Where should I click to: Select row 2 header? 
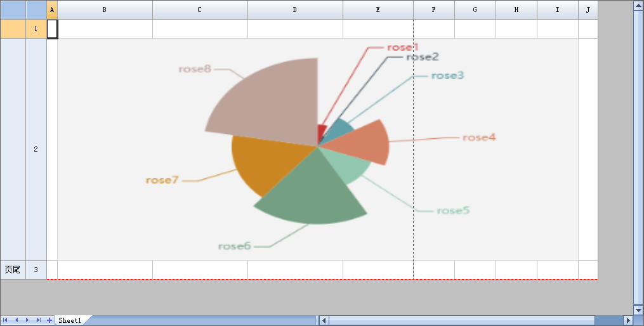36,149
